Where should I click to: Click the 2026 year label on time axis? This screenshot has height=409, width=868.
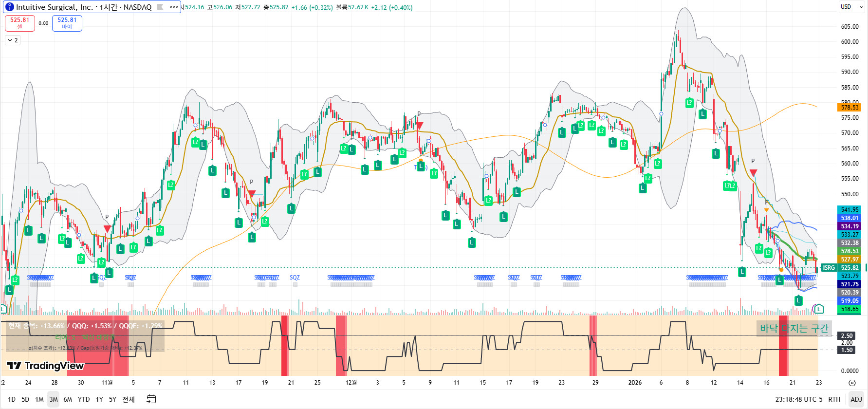[x=635, y=383]
